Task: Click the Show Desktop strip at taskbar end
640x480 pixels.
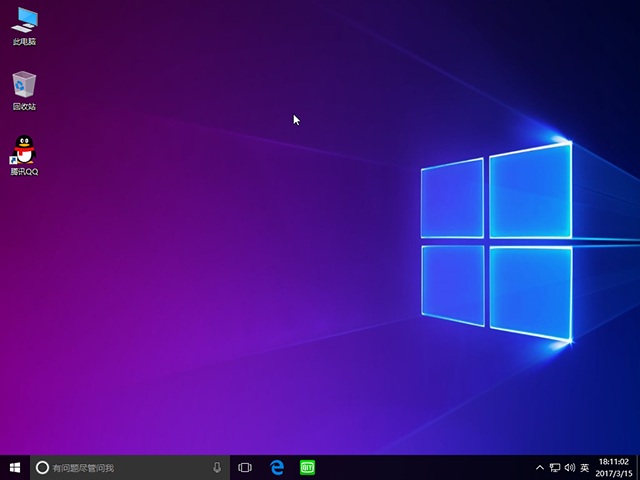Action: (637, 467)
